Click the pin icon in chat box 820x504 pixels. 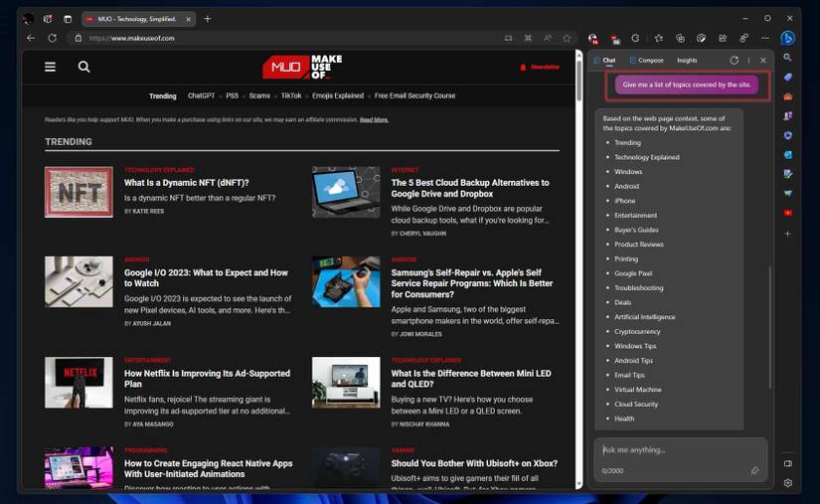point(754,470)
